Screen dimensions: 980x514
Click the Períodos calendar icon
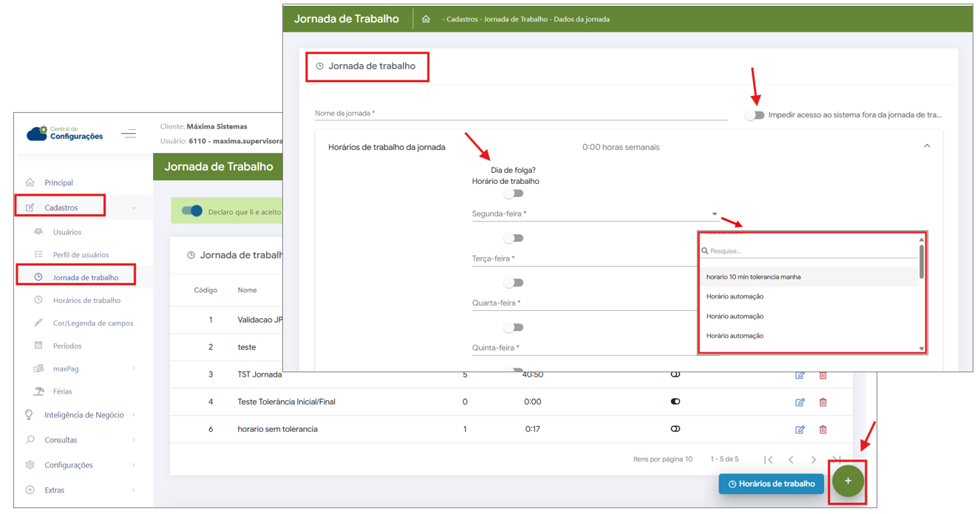(38, 346)
